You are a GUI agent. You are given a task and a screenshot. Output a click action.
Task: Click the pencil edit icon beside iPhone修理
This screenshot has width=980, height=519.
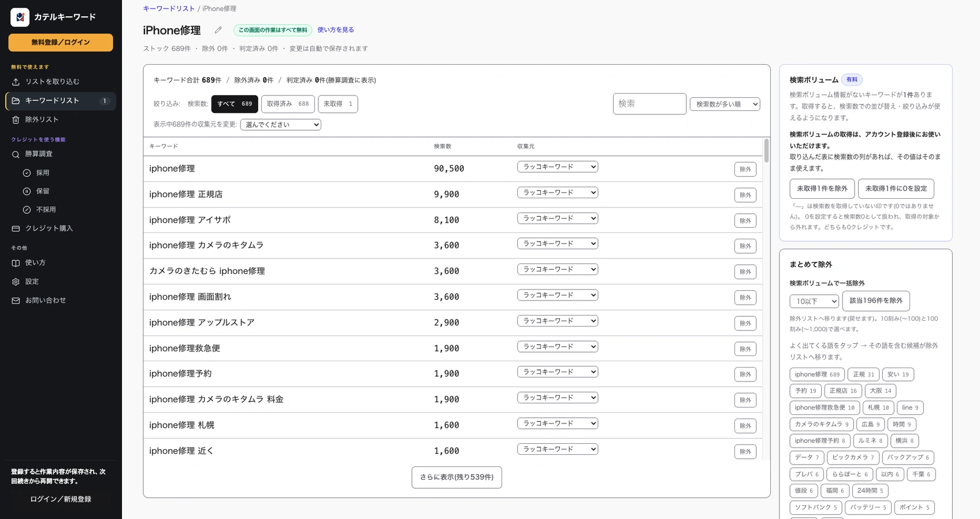(218, 30)
